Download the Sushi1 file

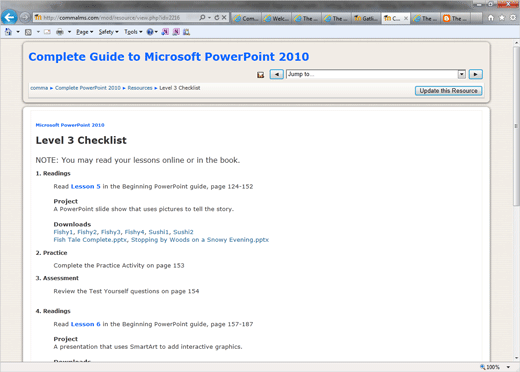158,232
